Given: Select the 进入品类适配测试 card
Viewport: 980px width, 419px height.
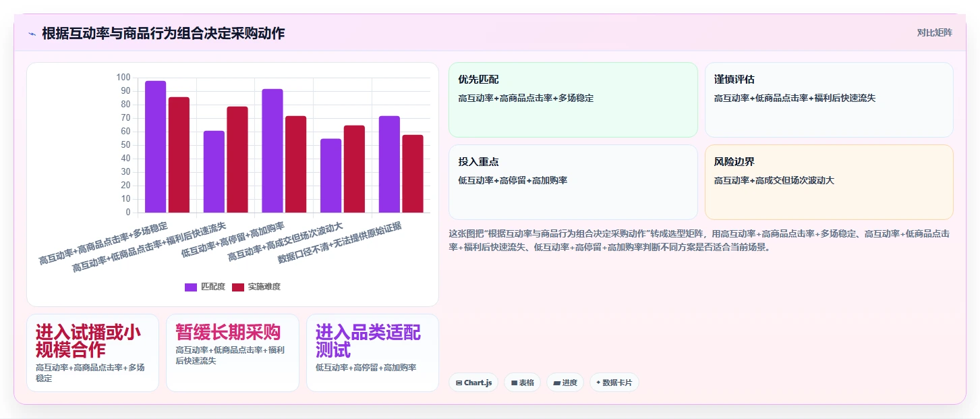Looking at the screenshot, I should click(x=372, y=352).
